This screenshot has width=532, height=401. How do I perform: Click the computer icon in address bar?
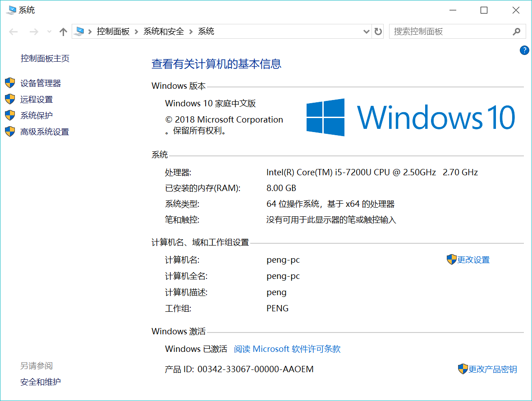(x=79, y=32)
